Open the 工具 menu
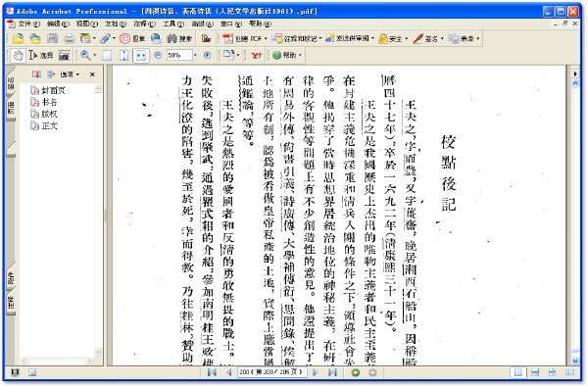The width and height of the screenshot is (588, 387). pos(173,24)
